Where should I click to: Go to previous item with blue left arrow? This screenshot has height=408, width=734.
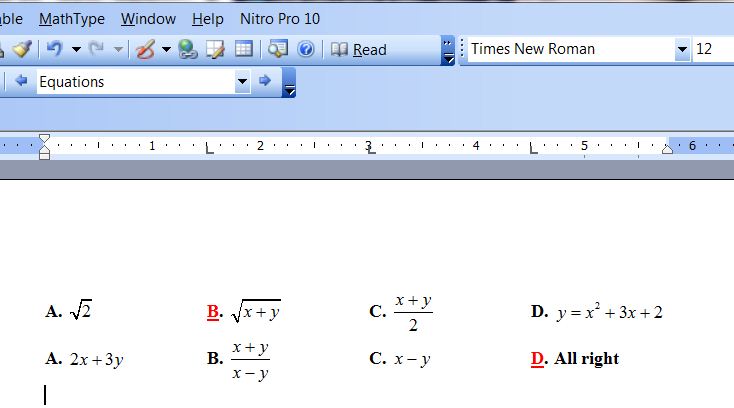coord(21,81)
